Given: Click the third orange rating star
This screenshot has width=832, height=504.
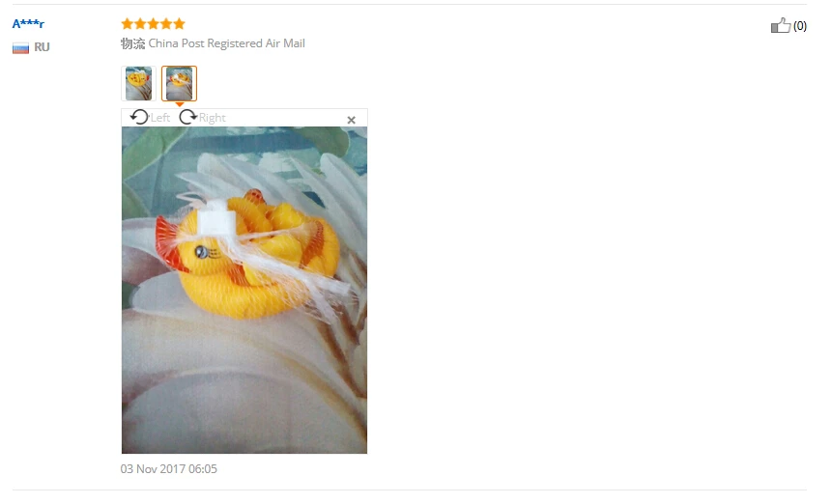Looking at the screenshot, I should click(154, 23).
